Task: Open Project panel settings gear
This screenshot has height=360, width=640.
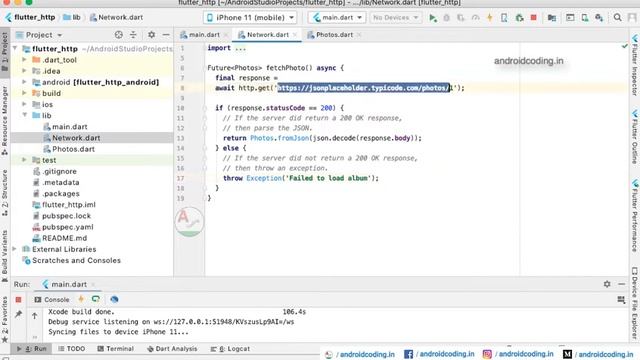Action: point(151,35)
